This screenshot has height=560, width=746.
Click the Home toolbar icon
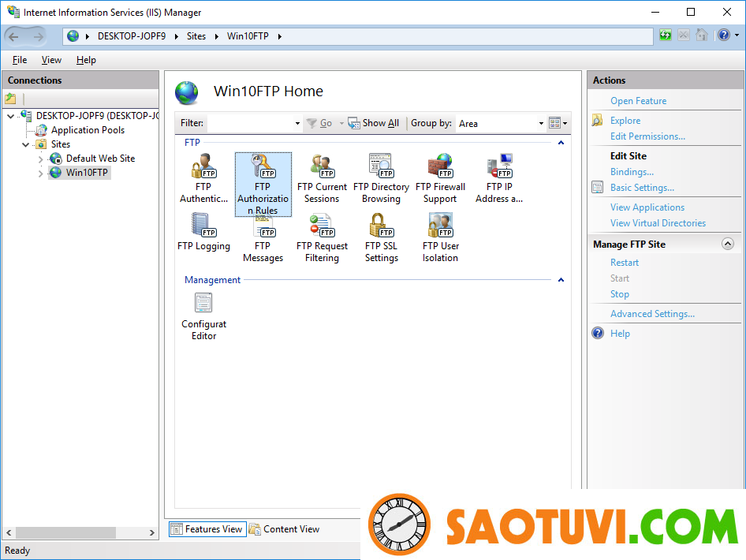(x=702, y=35)
